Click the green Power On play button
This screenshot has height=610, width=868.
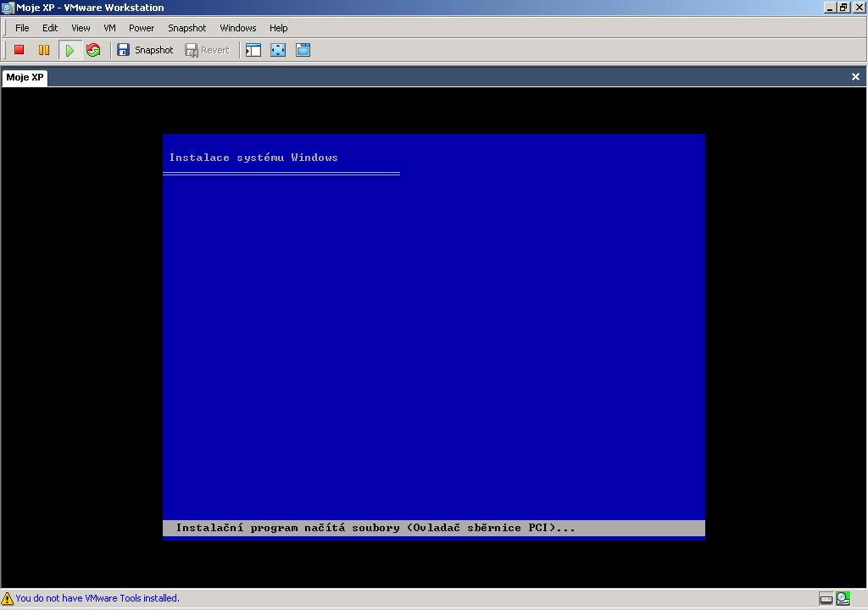tap(70, 50)
